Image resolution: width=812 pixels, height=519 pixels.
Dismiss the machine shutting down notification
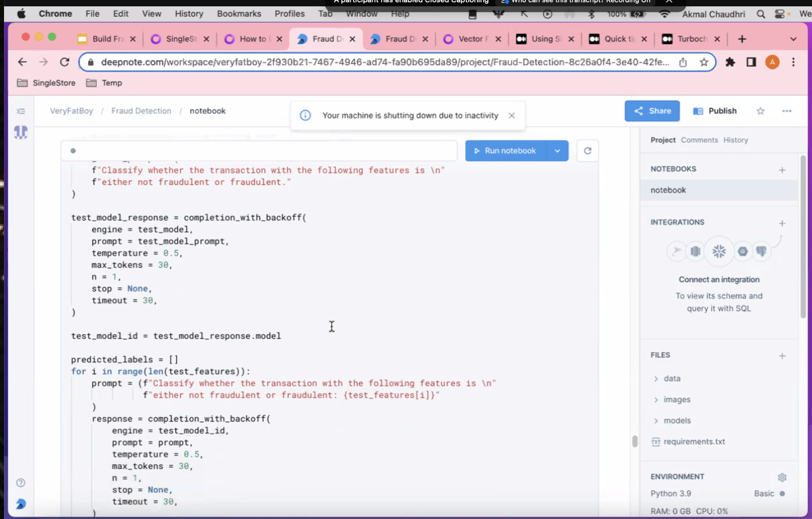[x=511, y=116]
